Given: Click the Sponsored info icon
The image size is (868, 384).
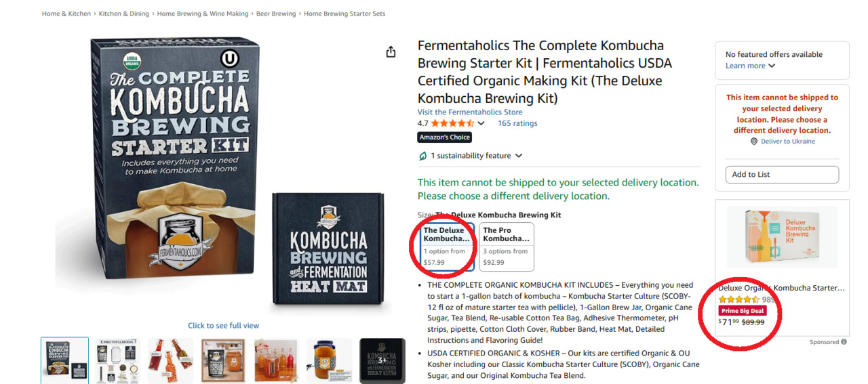Looking at the screenshot, I should [x=844, y=342].
